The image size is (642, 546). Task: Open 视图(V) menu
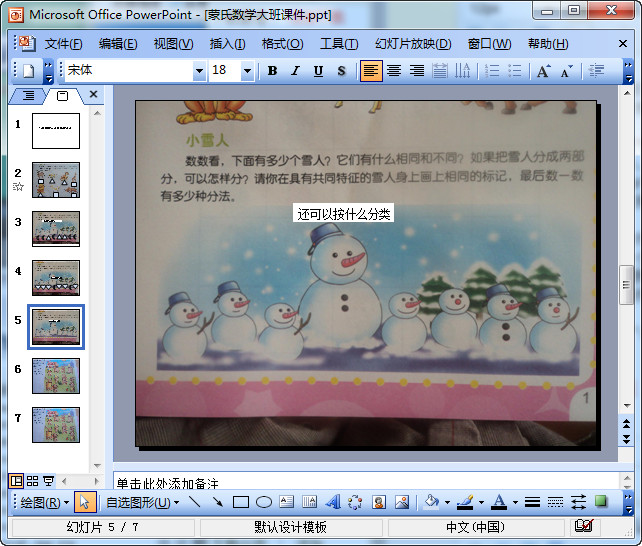point(173,44)
